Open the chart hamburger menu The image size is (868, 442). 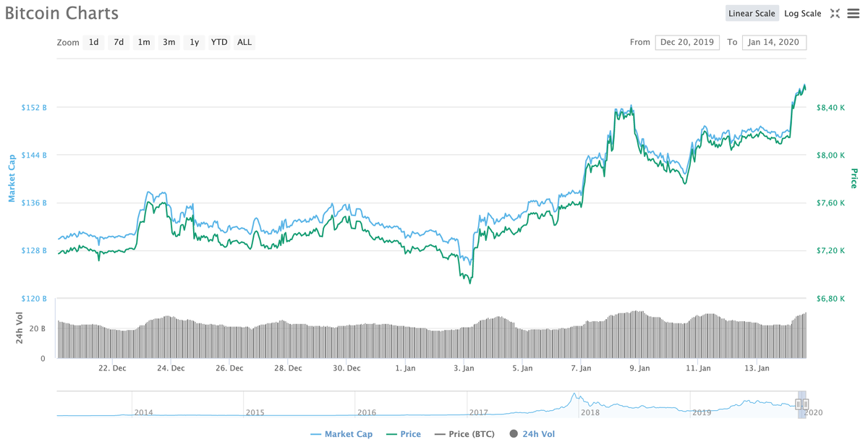(853, 14)
